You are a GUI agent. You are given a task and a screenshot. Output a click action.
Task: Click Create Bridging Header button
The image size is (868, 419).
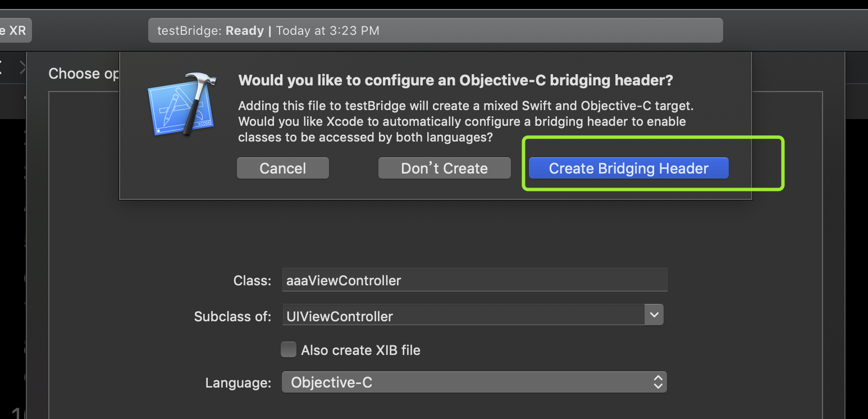coord(628,168)
